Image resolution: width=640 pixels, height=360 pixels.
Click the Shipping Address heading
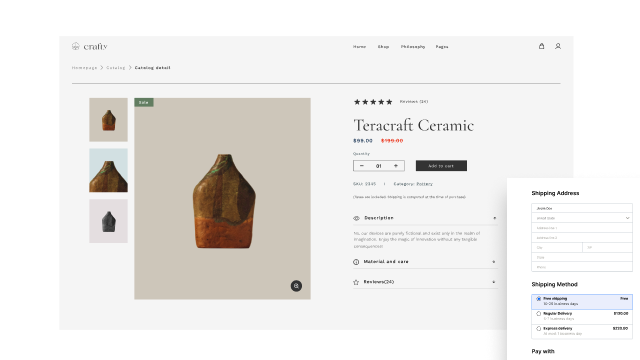pyautogui.click(x=555, y=193)
